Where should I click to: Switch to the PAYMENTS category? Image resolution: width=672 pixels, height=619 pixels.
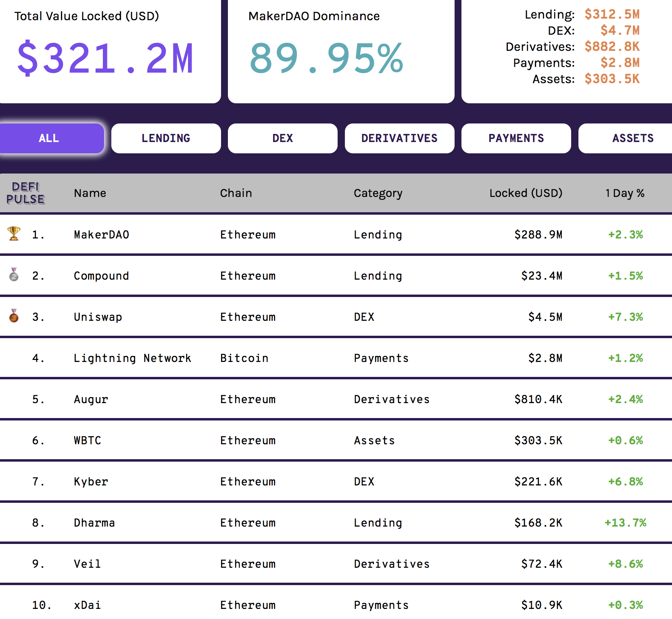516,138
